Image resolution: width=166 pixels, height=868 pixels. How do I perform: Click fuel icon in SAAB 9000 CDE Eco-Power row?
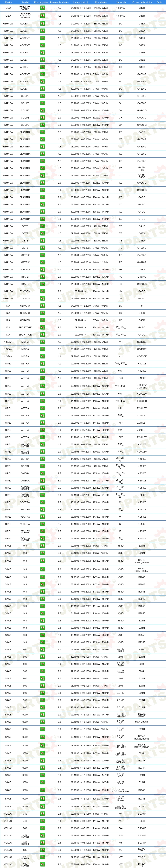pyautogui.click(x=42, y=790)
